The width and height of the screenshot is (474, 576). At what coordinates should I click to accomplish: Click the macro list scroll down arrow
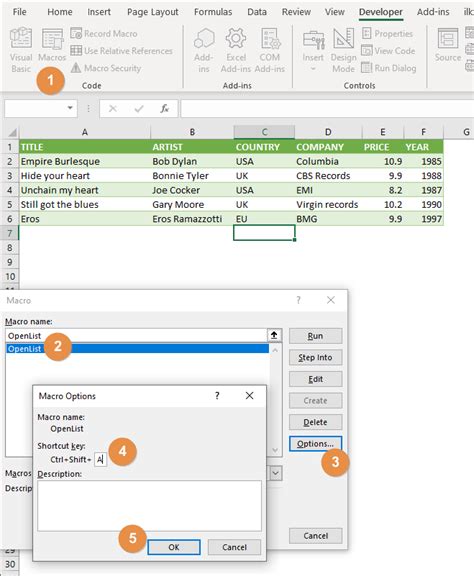(275, 450)
